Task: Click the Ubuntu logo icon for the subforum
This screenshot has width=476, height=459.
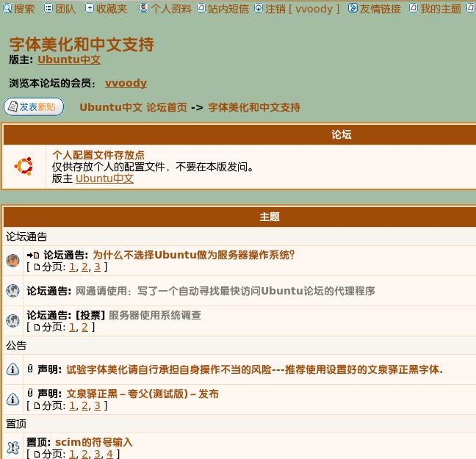Action: [24, 167]
